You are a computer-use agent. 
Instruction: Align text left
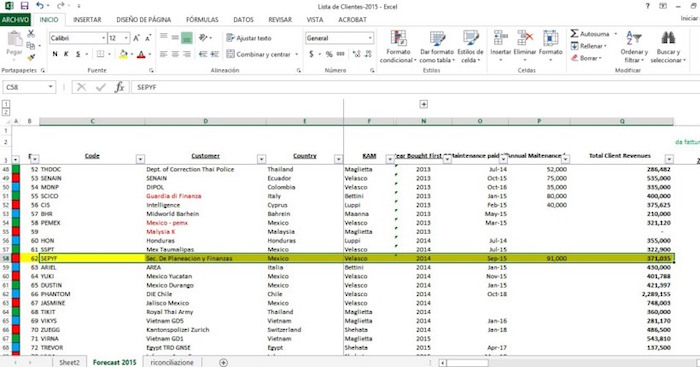164,54
